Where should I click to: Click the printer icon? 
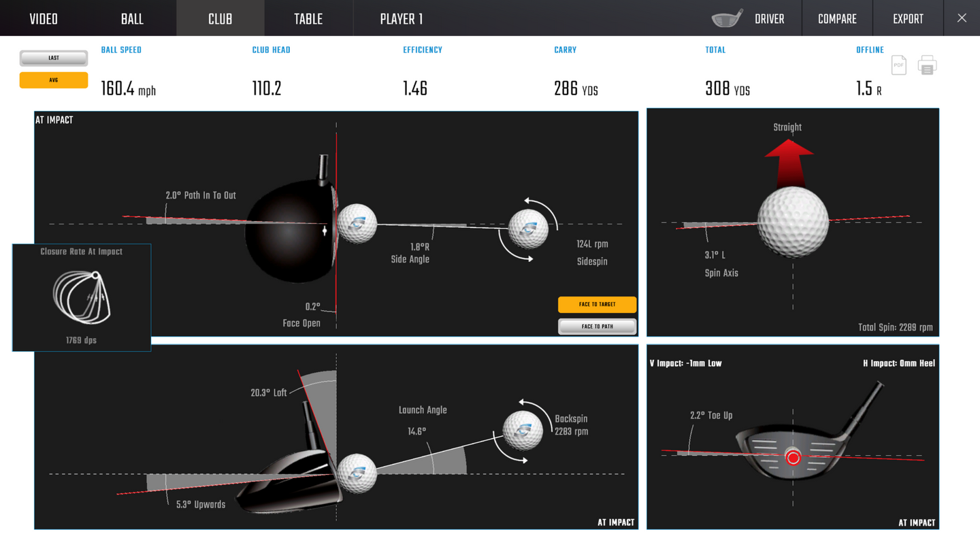pyautogui.click(x=927, y=65)
